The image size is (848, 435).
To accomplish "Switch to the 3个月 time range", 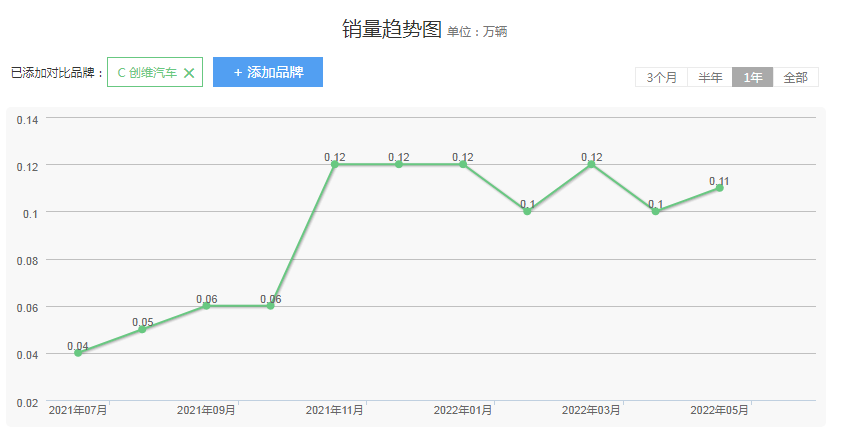I will (x=661, y=78).
